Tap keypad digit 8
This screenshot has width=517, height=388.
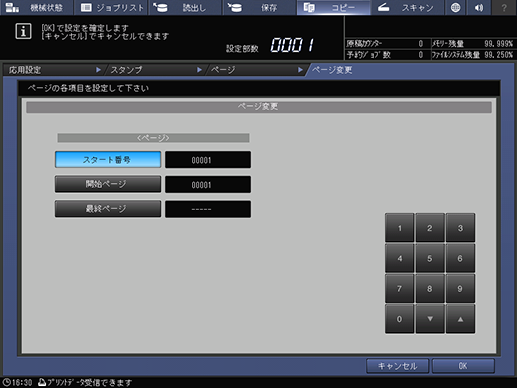click(430, 288)
